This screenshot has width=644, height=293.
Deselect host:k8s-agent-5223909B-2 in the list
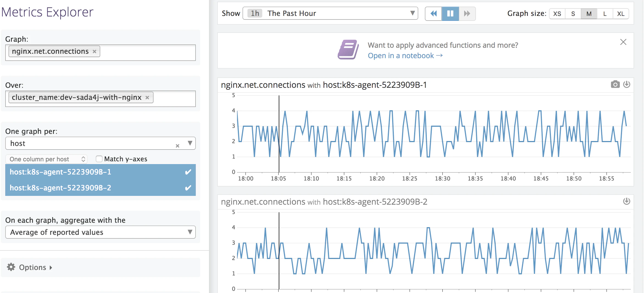pos(101,188)
